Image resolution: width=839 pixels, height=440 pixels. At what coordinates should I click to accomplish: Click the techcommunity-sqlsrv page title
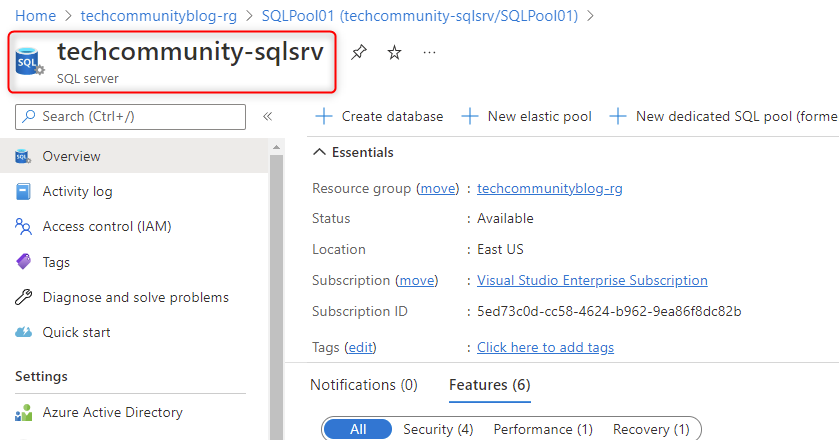190,52
